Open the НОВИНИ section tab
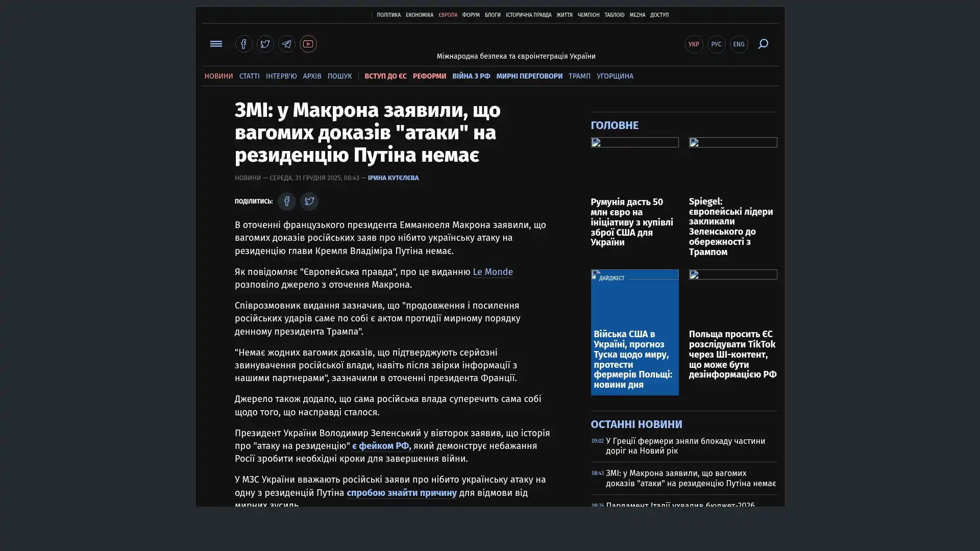This screenshot has height=551, width=980. click(x=218, y=76)
